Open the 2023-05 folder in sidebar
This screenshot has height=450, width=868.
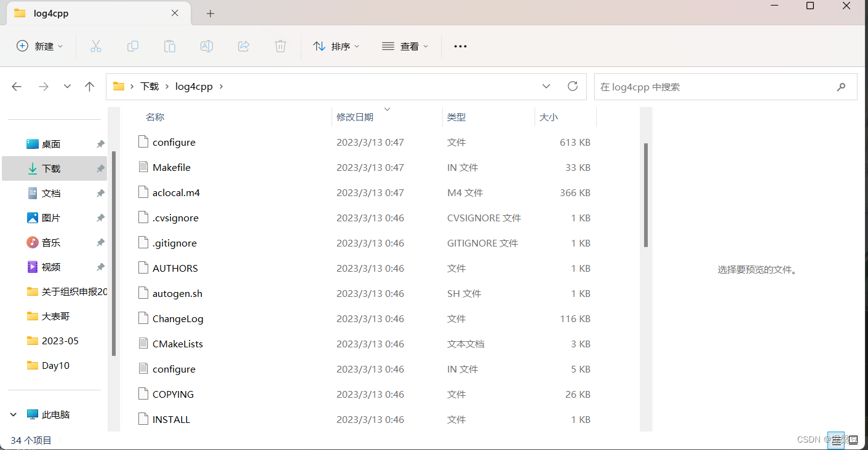coord(54,341)
